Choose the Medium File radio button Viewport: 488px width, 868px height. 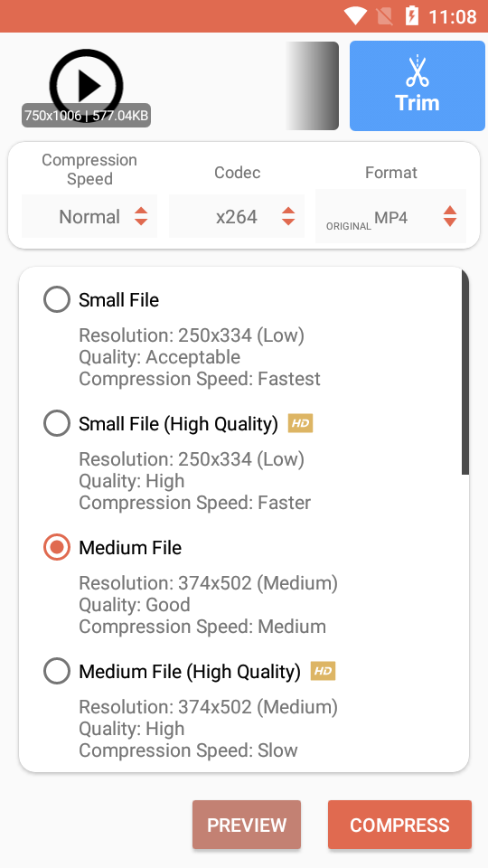click(57, 548)
